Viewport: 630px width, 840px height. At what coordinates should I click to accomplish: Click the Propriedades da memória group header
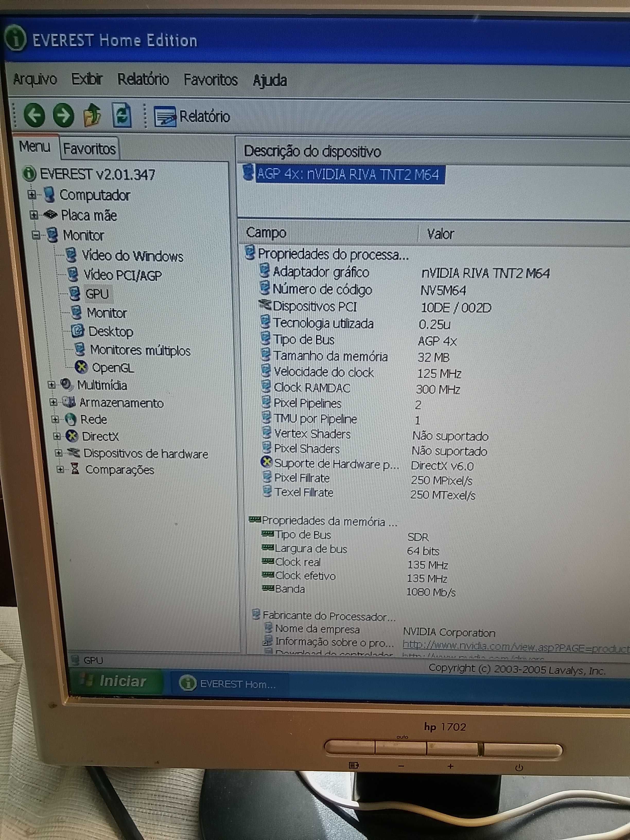click(323, 521)
